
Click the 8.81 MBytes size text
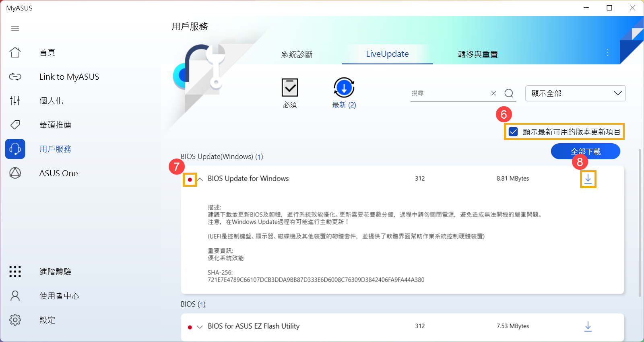(513, 178)
